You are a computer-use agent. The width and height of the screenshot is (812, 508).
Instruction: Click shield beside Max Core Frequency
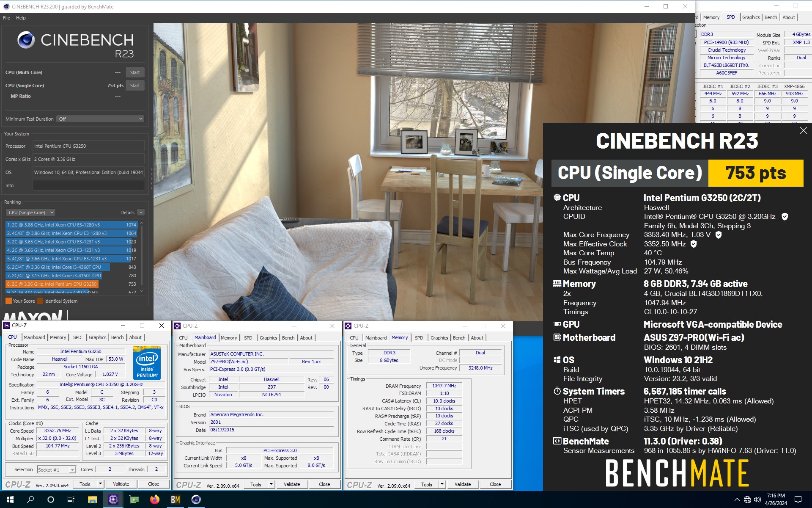pyautogui.click(x=719, y=235)
